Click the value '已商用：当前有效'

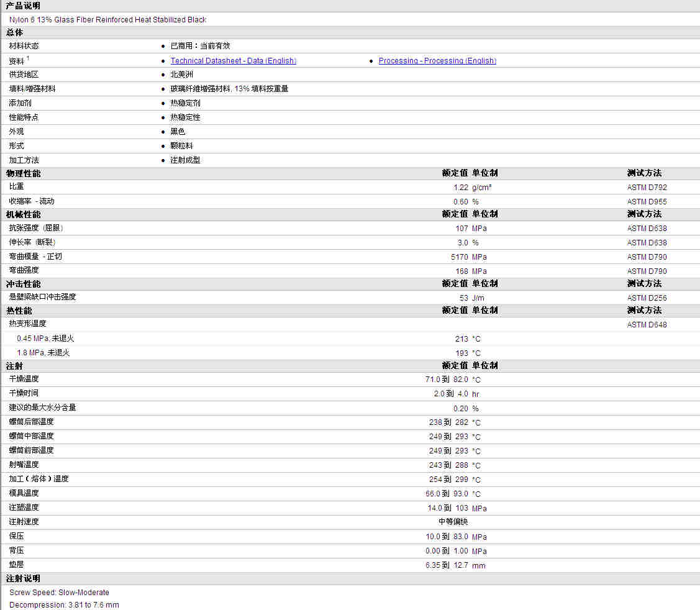pos(200,46)
